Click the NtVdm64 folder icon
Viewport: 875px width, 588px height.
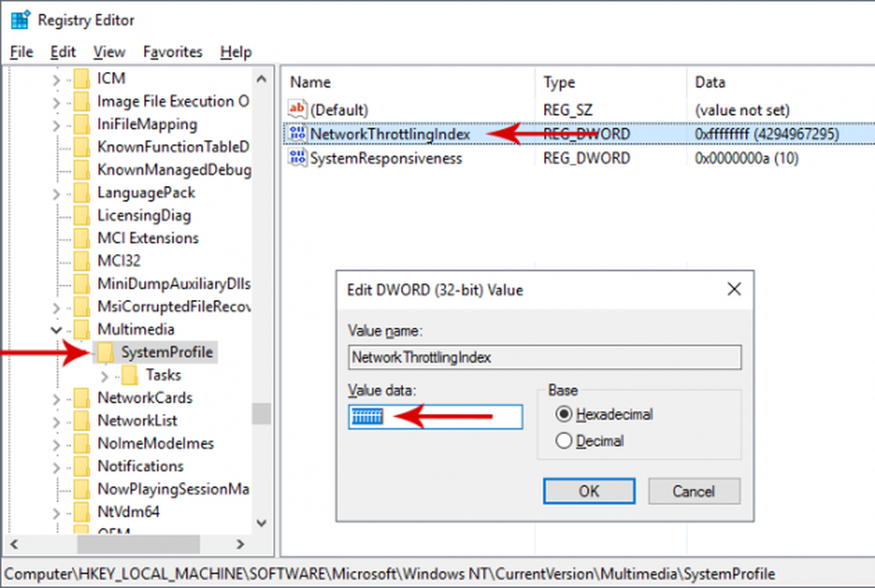click(x=82, y=512)
